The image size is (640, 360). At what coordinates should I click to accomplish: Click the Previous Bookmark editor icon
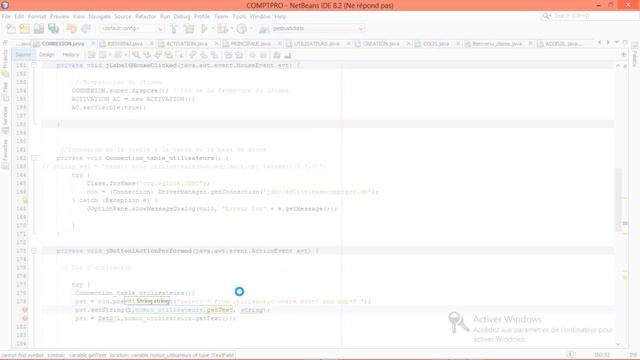point(193,55)
